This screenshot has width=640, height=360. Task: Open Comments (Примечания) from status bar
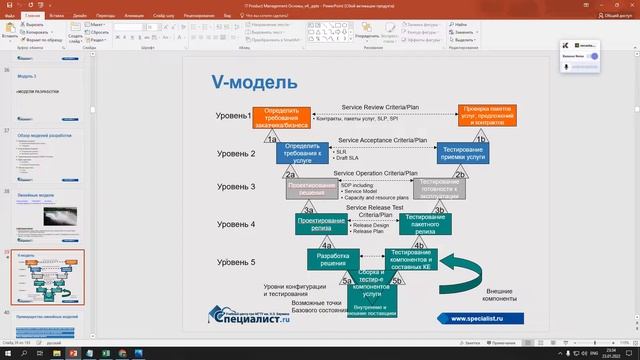click(501, 343)
